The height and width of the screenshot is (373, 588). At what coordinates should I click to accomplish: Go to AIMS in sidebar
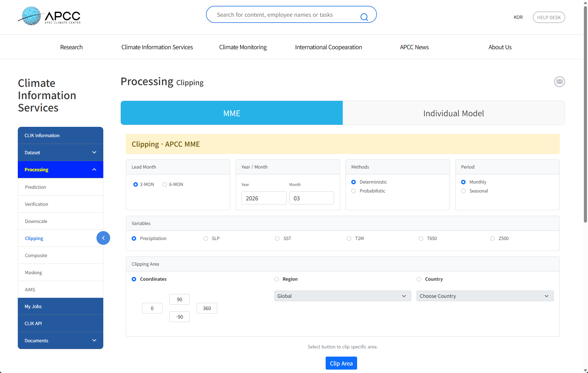pyautogui.click(x=61, y=290)
